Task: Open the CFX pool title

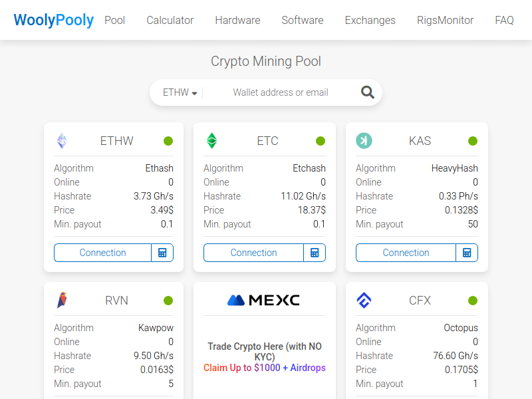Action: tap(420, 301)
